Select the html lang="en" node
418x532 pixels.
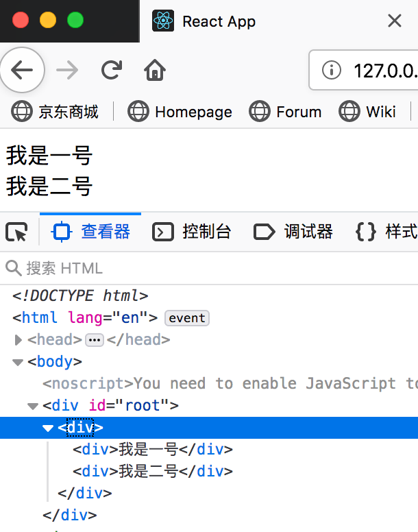[85, 318]
